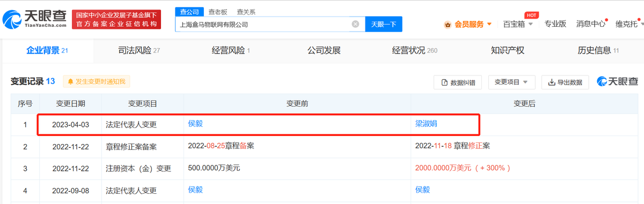Click the document icon in 数据纠错
The image size is (644, 204).
pos(444,82)
